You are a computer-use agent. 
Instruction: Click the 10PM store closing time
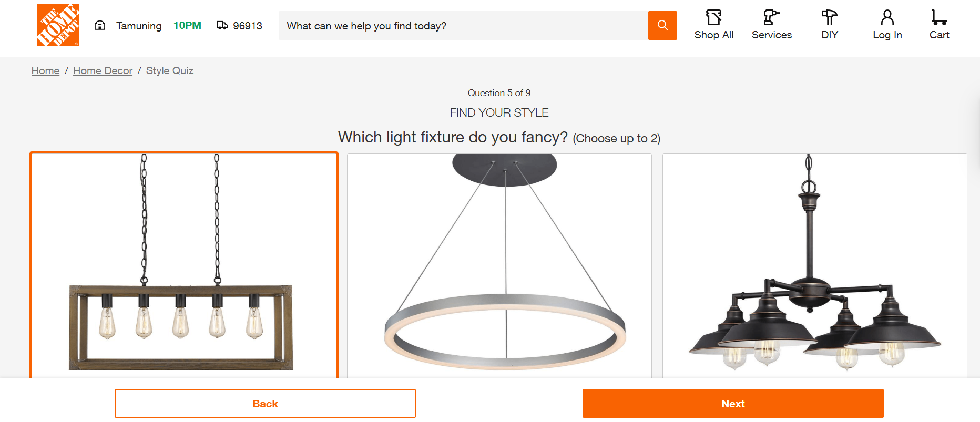(187, 26)
